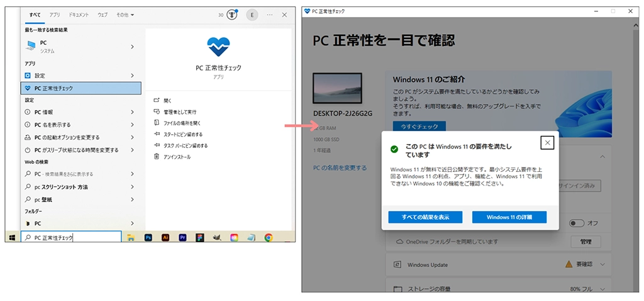Open Chrome from the taskbar
This screenshot has height=301, width=644.
pyautogui.click(x=269, y=237)
